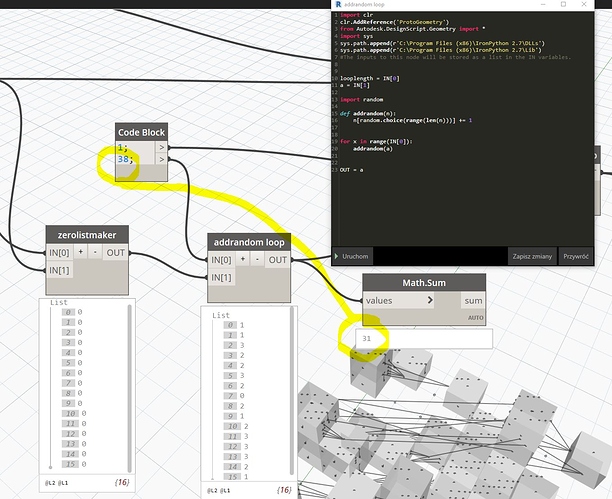Click the 'OUT = a' line in the code editor
The height and width of the screenshot is (499, 612).
click(x=351, y=170)
